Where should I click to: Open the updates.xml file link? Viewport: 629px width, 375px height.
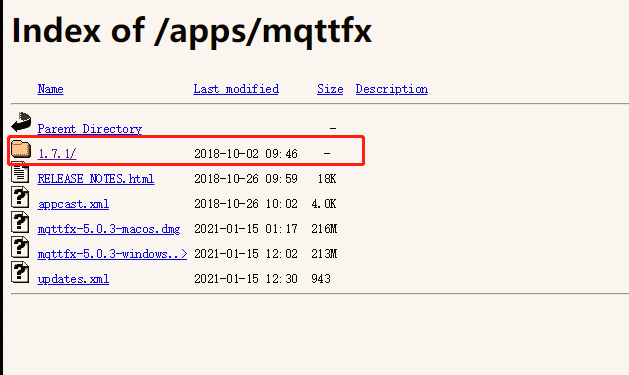[73, 279]
